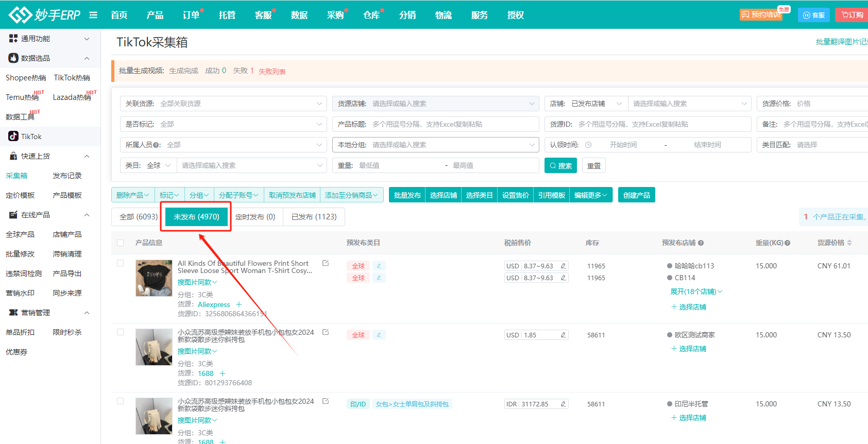
Task: Open 定价模板 in the sidebar
Action: 20,195
